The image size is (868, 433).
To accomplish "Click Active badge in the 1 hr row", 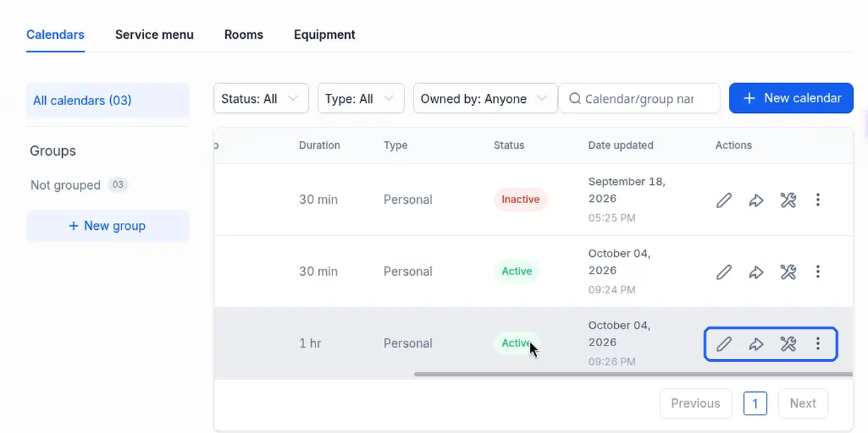I will 517,343.
